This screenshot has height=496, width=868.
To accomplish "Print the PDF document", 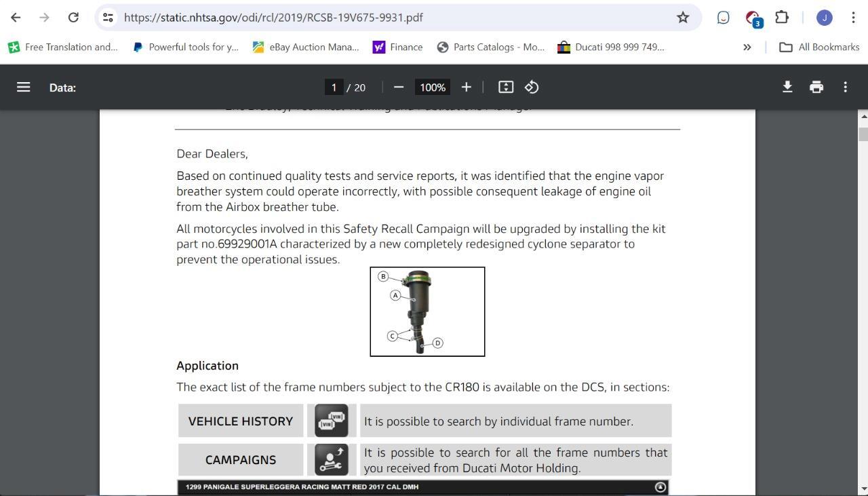I will (x=816, y=87).
